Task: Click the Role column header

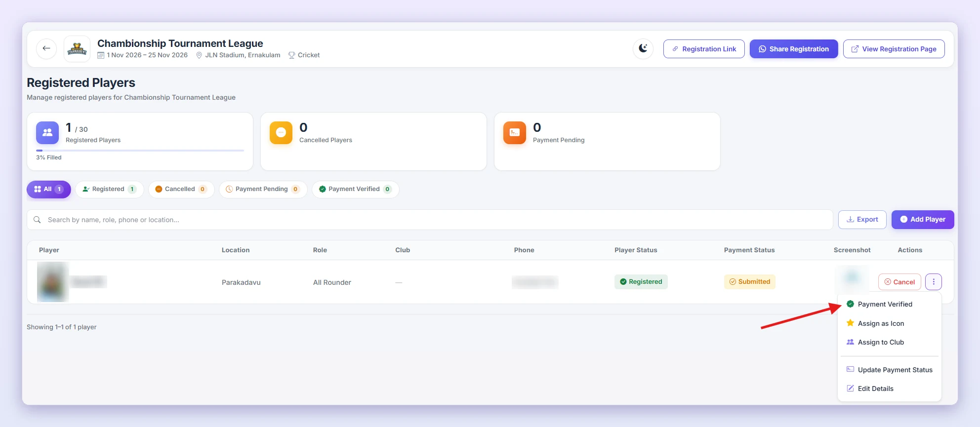Action: coord(320,250)
